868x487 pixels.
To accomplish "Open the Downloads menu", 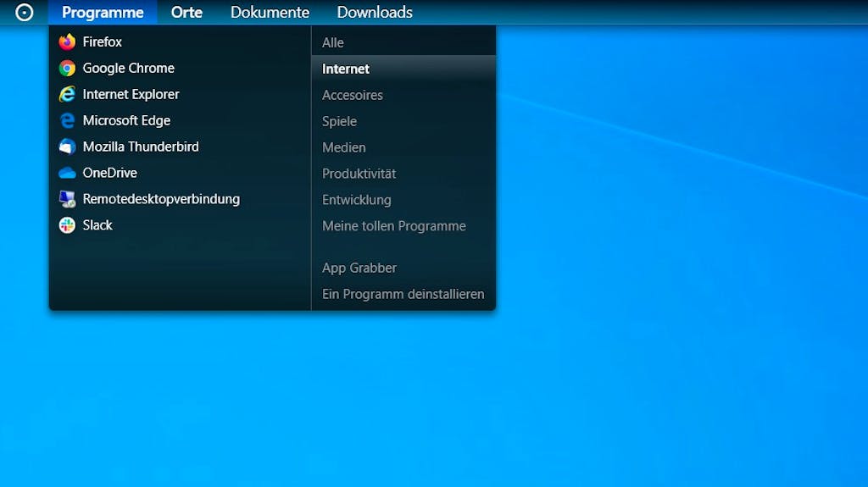I will 375,12.
